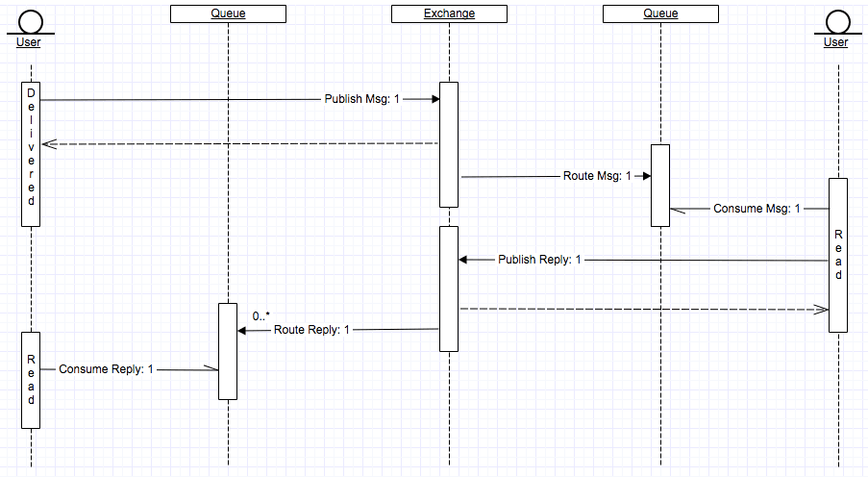This screenshot has height=477, width=868.
Task: Select the upper Exchange activation bar
Action: [449, 144]
